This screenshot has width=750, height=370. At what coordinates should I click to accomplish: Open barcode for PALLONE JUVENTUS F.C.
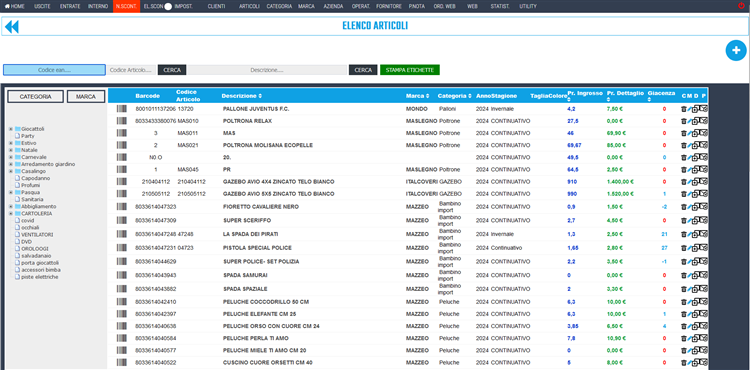(121, 109)
